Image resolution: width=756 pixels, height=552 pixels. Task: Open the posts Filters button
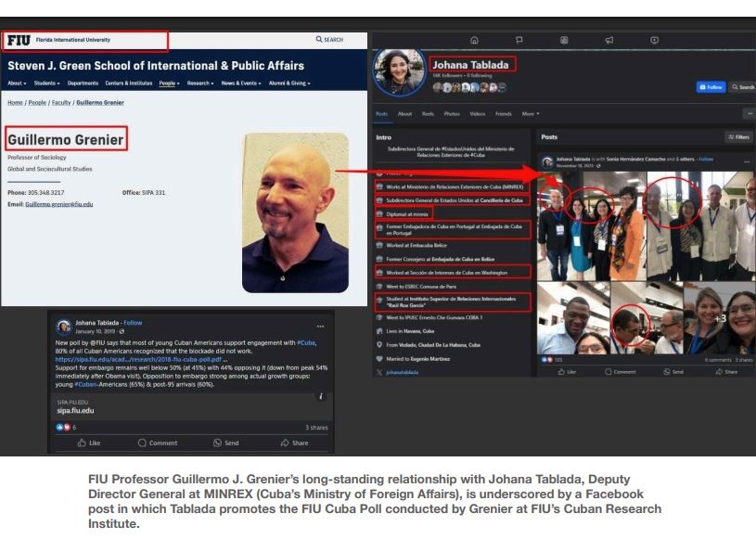pyautogui.click(x=739, y=137)
